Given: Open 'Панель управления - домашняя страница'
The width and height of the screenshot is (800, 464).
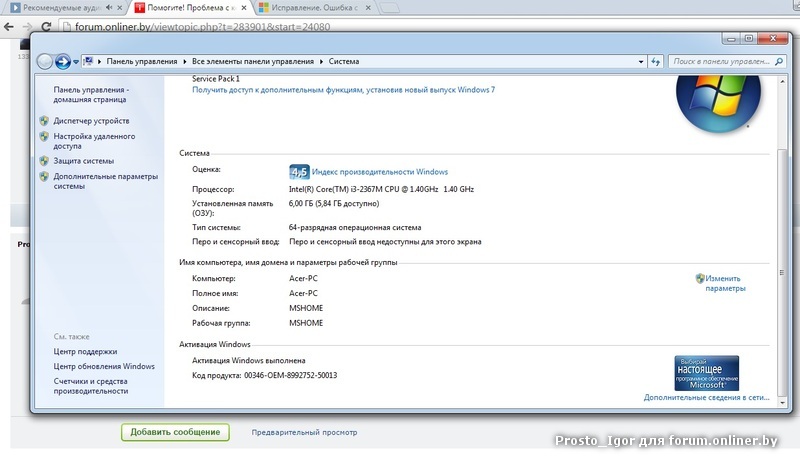Looking at the screenshot, I should tap(91, 94).
